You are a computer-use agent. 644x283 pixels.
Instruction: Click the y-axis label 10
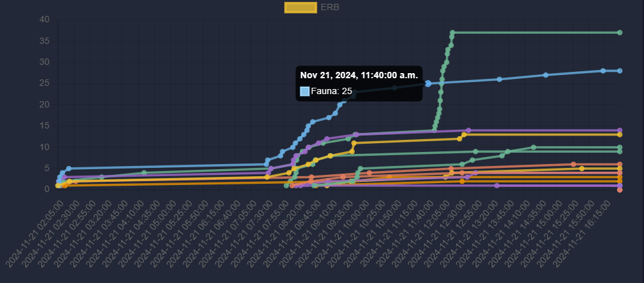point(45,148)
